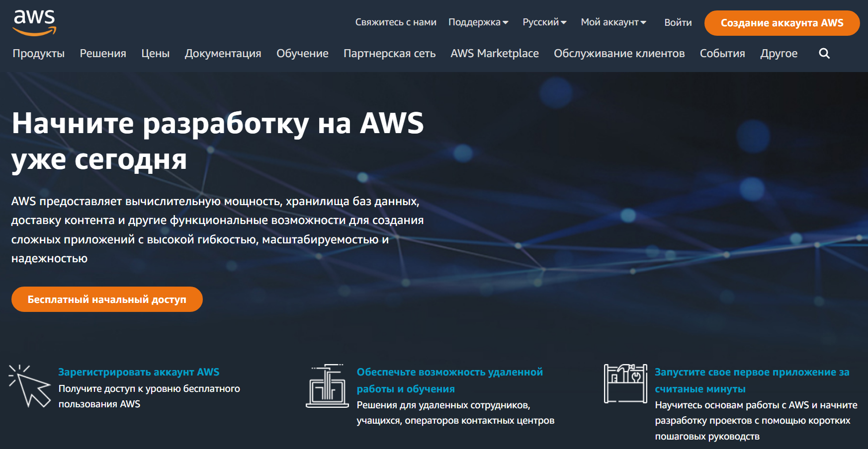Viewport: 868px width, 449px height.
Task: Click the heading Начните разработку на AWS
Action: tap(218, 141)
